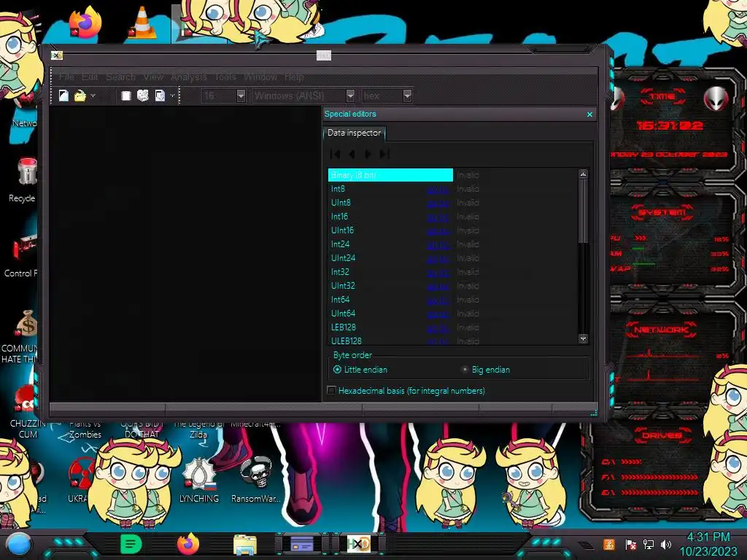Image resolution: width=747 pixels, height=560 pixels.
Task: Open File Explorer from the taskbar
Action: (x=245, y=544)
